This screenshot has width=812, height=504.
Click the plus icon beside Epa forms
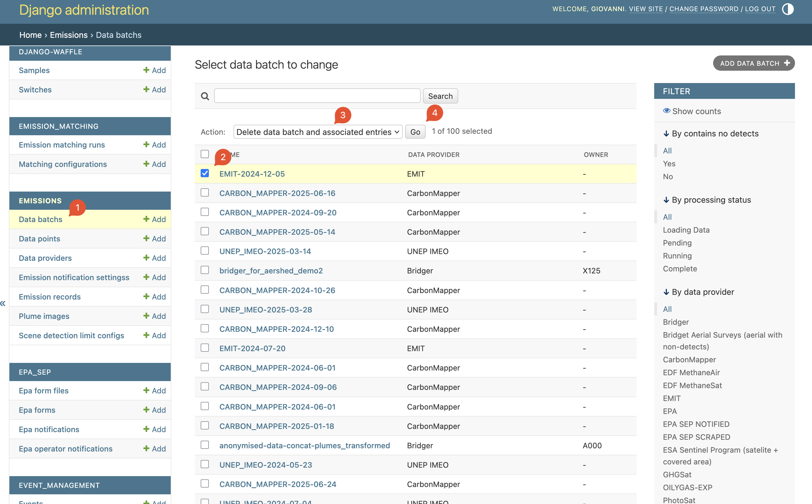[x=146, y=410]
